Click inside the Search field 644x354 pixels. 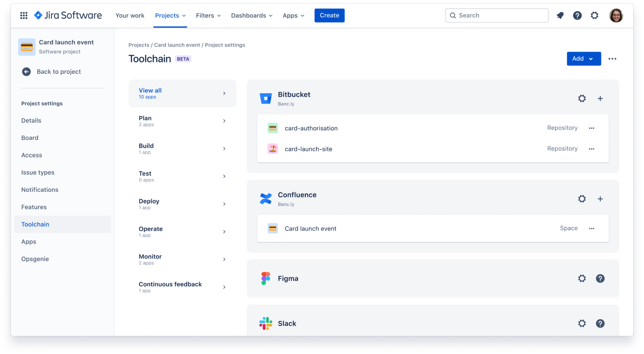tap(497, 15)
